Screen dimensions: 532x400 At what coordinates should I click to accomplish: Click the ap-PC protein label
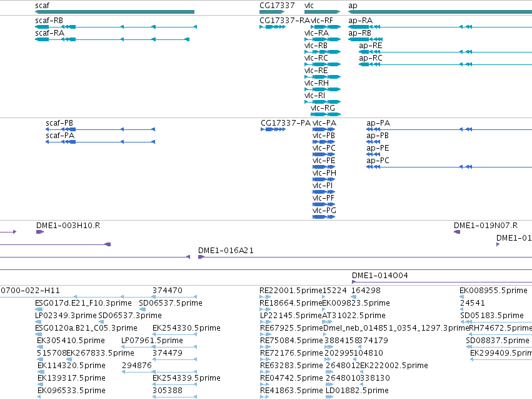(x=378, y=161)
